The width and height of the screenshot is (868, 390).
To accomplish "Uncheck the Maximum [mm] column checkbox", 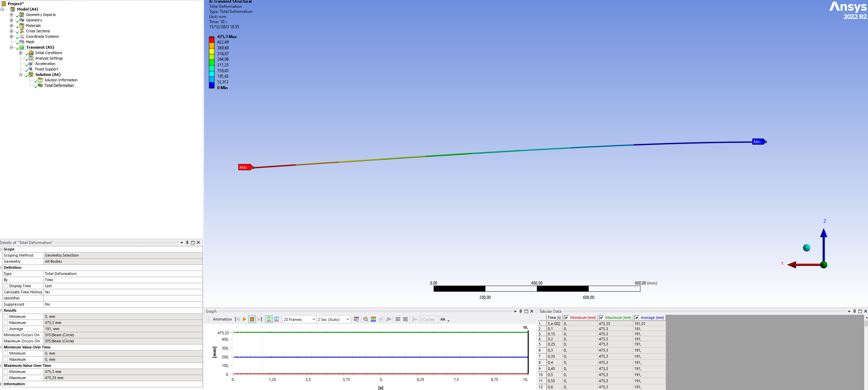I will pos(602,318).
